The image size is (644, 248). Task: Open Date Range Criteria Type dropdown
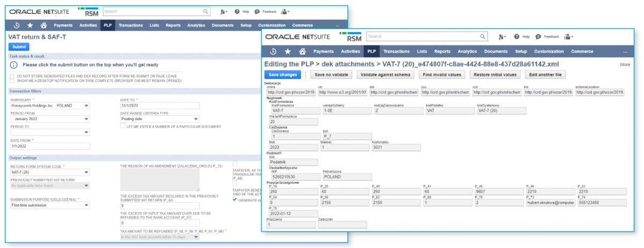[196, 119]
